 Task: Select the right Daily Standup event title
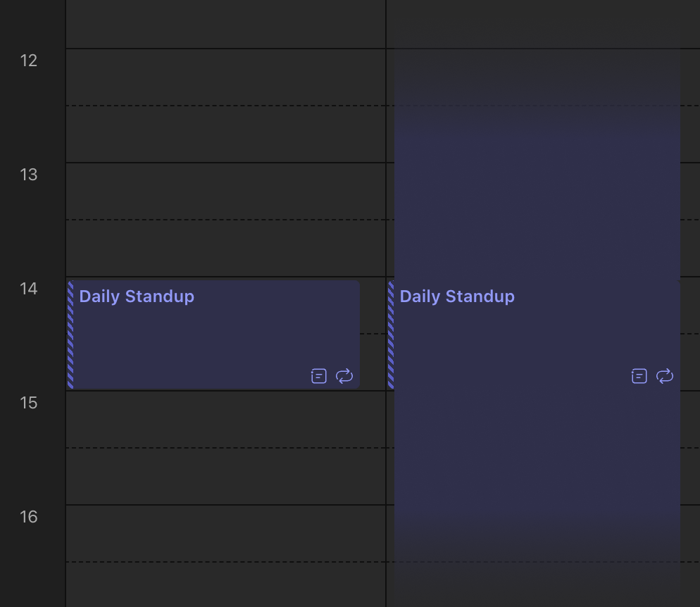pyautogui.click(x=457, y=296)
